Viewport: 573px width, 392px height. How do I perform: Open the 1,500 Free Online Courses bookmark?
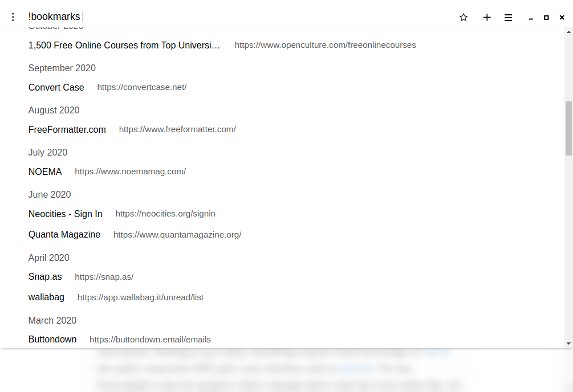124,46
